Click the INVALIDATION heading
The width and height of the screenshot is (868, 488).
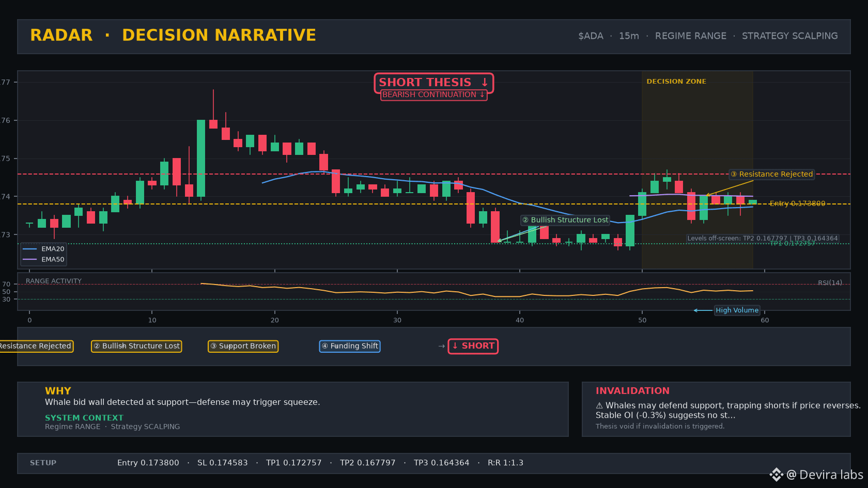click(x=632, y=391)
